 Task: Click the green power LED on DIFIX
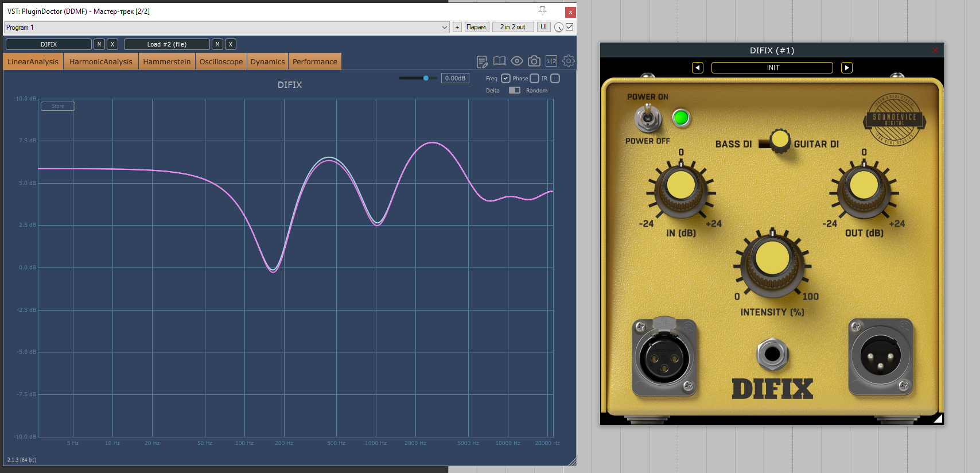point(681,118)
